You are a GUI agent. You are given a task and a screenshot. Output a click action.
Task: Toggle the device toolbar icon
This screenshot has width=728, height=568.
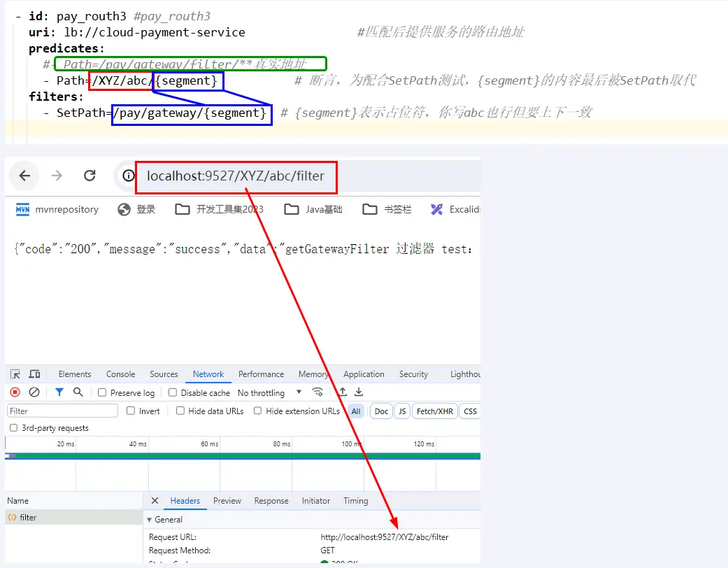[x=34, y=374]
